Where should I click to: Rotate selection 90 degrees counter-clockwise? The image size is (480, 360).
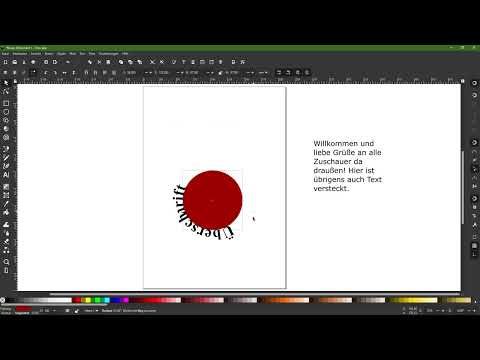point(46,72)
